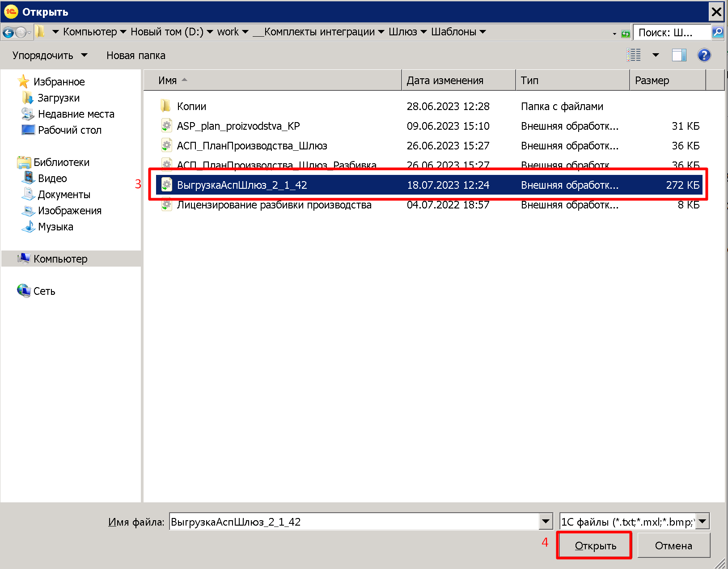Viewport: 728px width, 569px height.
Task: Toggle the preview pane icon
Action: point(679,55)
